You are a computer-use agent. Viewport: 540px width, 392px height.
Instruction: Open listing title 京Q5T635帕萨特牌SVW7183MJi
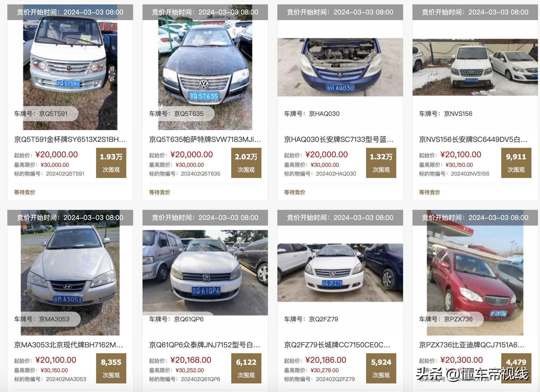click(x=205, y=139)
